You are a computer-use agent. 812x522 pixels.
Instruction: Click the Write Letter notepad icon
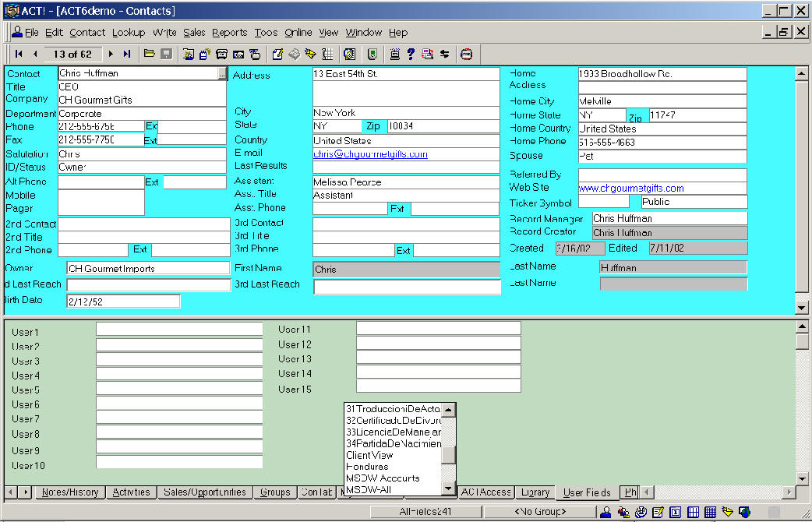click(277, 54)
